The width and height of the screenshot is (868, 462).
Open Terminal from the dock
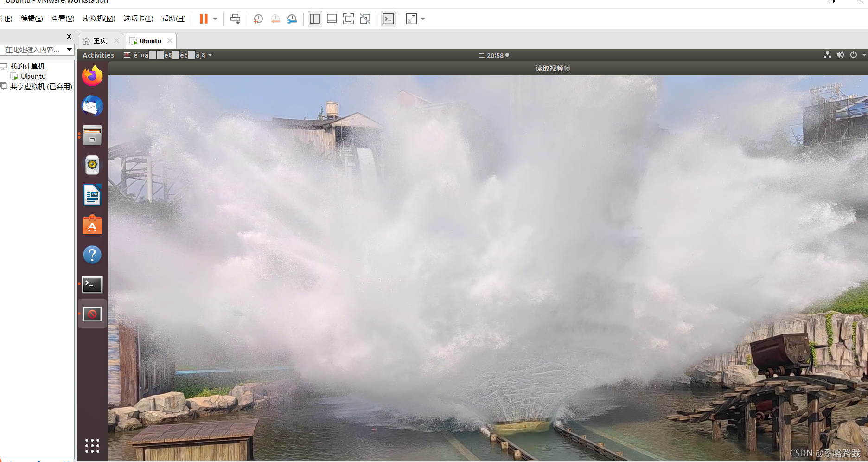point(92,284)
